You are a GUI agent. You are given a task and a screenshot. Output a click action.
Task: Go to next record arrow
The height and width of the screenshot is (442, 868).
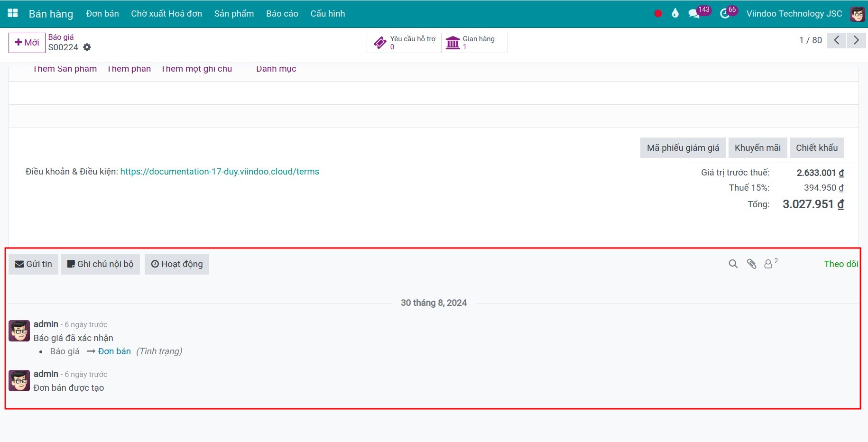click(856, 40)
